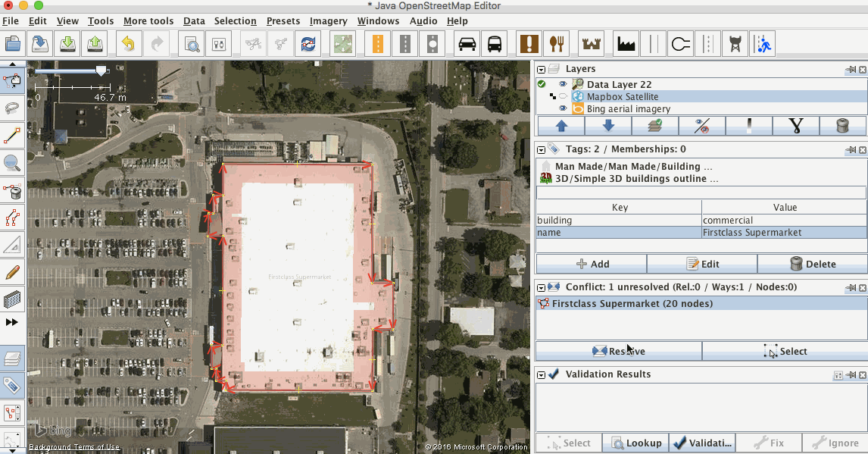Toggle the Data Layer 22 active checkmark
The image size is (868, 454).
click(542, 83)
